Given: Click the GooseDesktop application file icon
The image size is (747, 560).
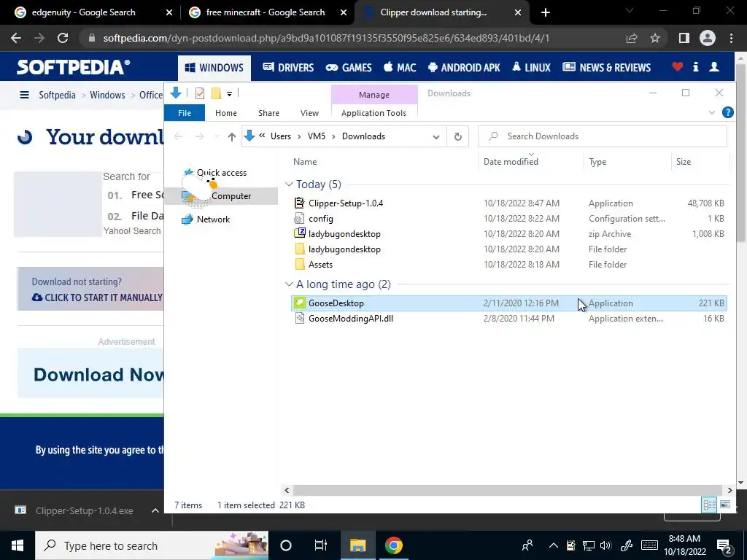Looking at the screenshot, I should 299,303.
